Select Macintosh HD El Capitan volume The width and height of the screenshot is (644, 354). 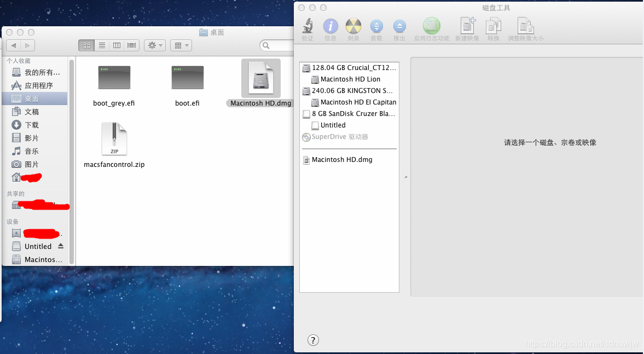click(x=349, y=102)
